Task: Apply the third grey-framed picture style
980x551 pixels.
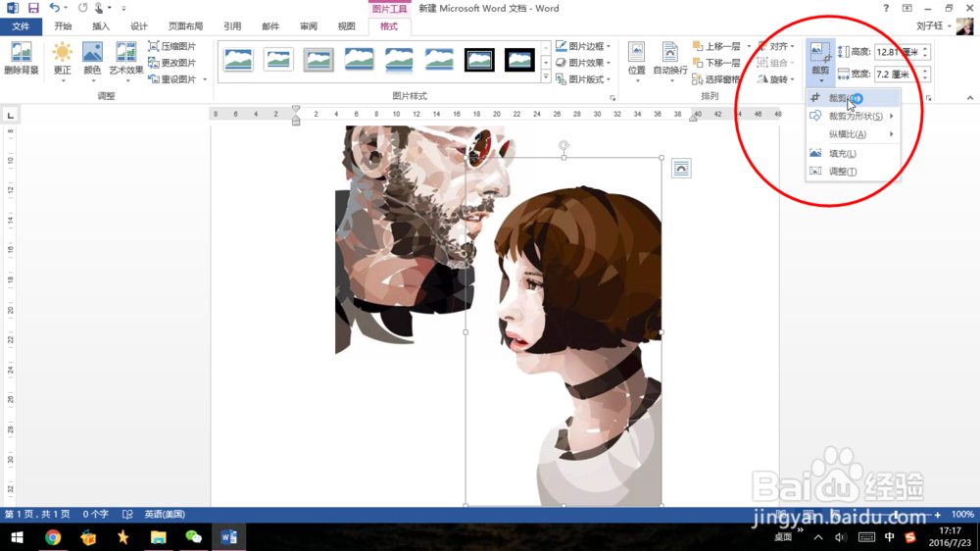Action: pyautogui.click(x=318, y=60)
